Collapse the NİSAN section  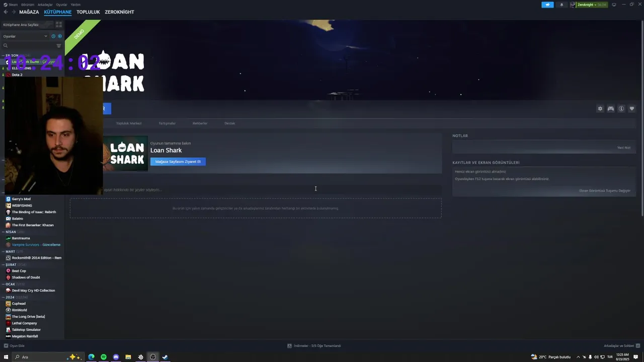pyautogui.click(x=4, y=232)
